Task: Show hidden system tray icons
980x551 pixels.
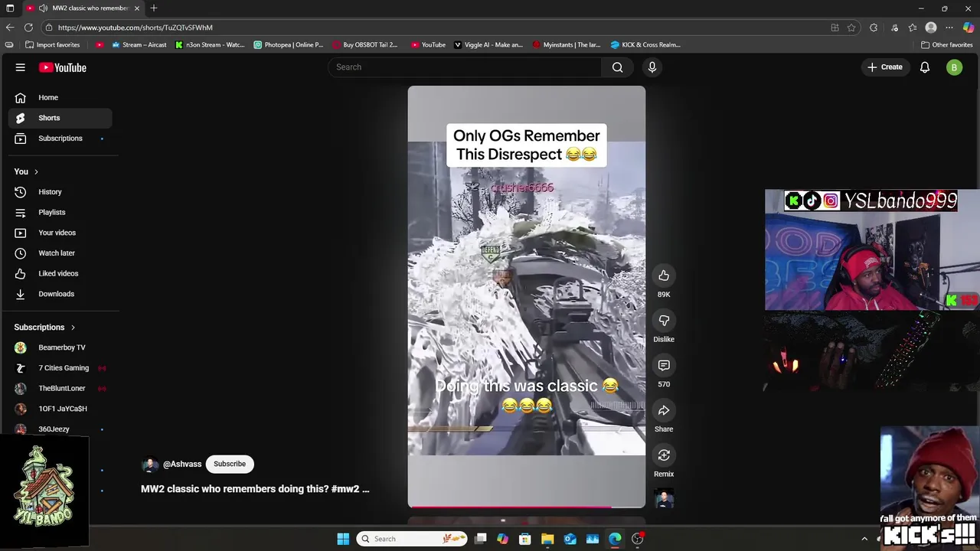Action: [x=864, y=539]
